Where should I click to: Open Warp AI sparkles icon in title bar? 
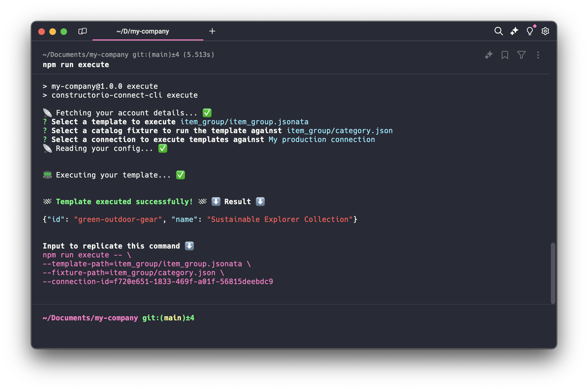pos(514,31)
